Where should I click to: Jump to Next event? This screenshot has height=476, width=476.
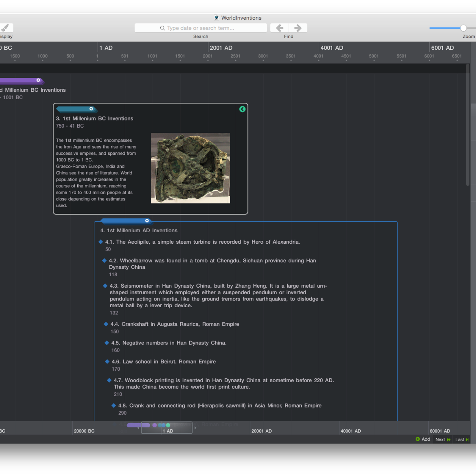[443, 439]
